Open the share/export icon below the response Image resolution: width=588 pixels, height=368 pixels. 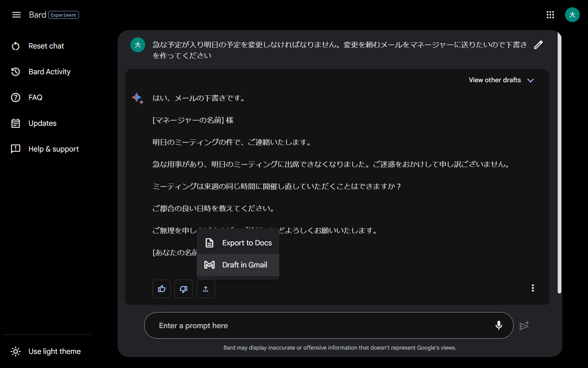click(x=205, y=289)
